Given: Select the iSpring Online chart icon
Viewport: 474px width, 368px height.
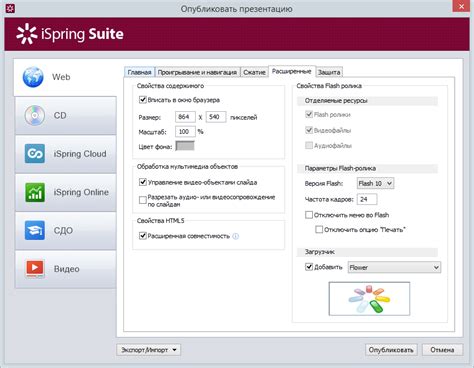Looking at the screenshot, I should (x=35, y=192).
